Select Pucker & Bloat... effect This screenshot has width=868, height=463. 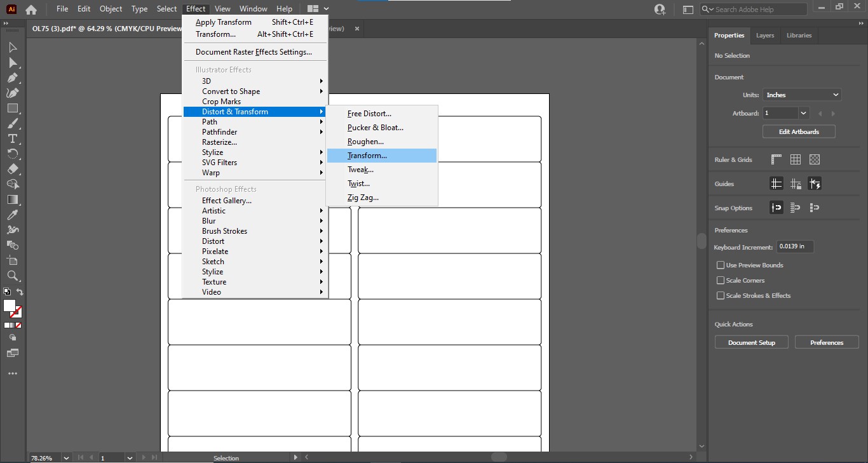(x=382, y=128)
